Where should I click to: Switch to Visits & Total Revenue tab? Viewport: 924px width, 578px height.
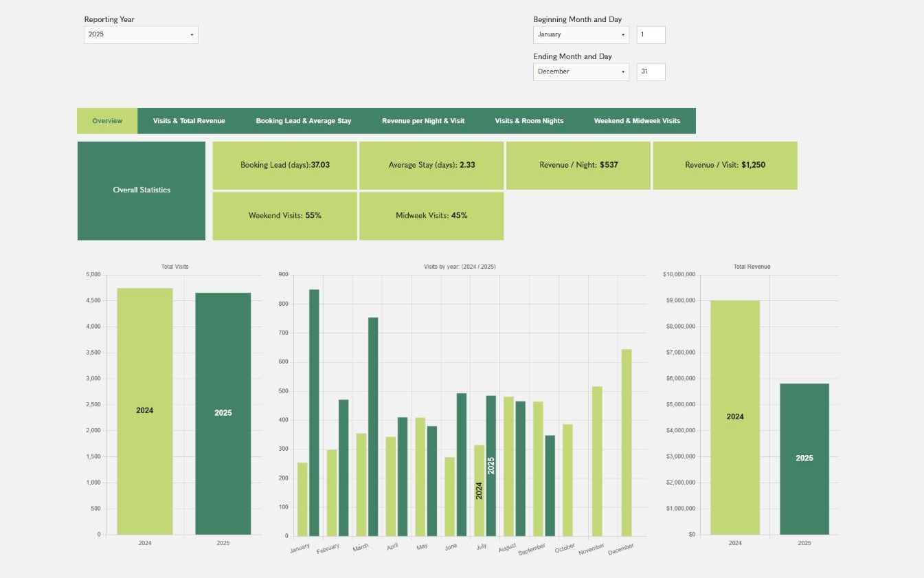[x=189, y=121]
